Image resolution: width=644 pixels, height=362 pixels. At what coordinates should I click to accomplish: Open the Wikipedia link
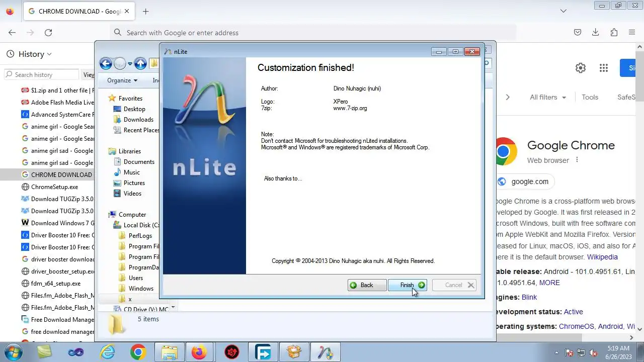[602, 257]
